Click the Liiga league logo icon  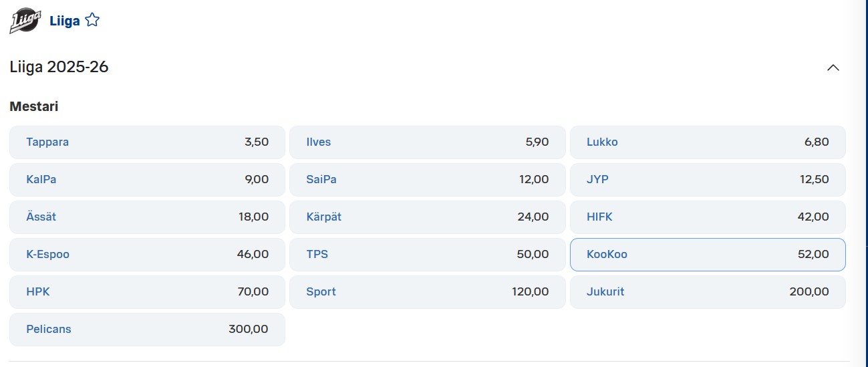click(x=24, y=21)
